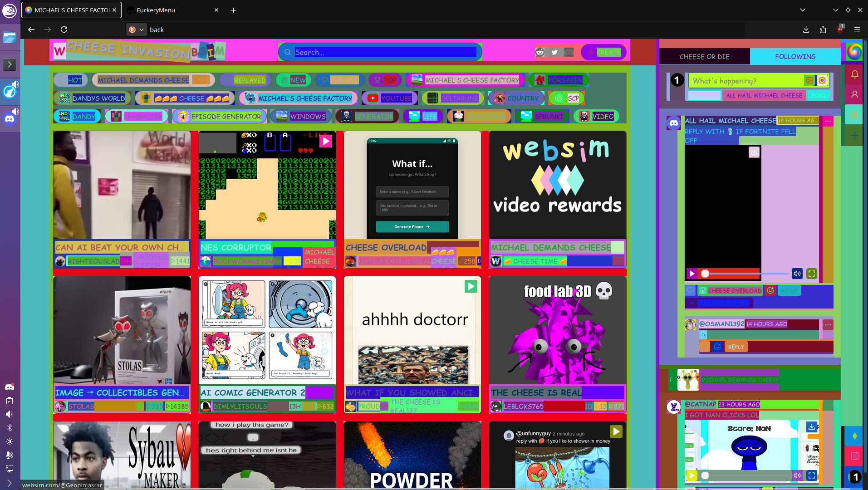Screen dimensions: 868x490
Task: Open the notifications bell in the right sidebar
Action: click(854, 74)
